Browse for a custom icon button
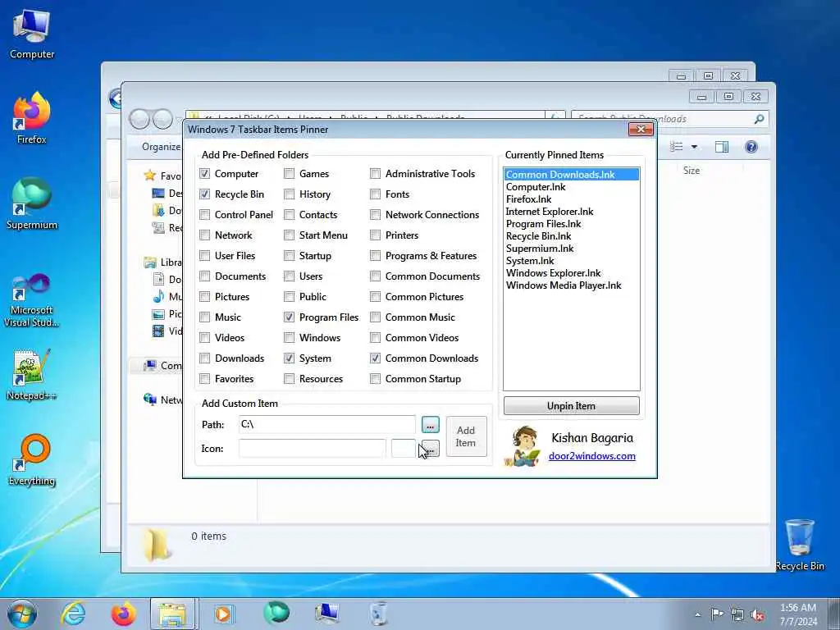Viewport: 840px width, 630px height. 430,449
